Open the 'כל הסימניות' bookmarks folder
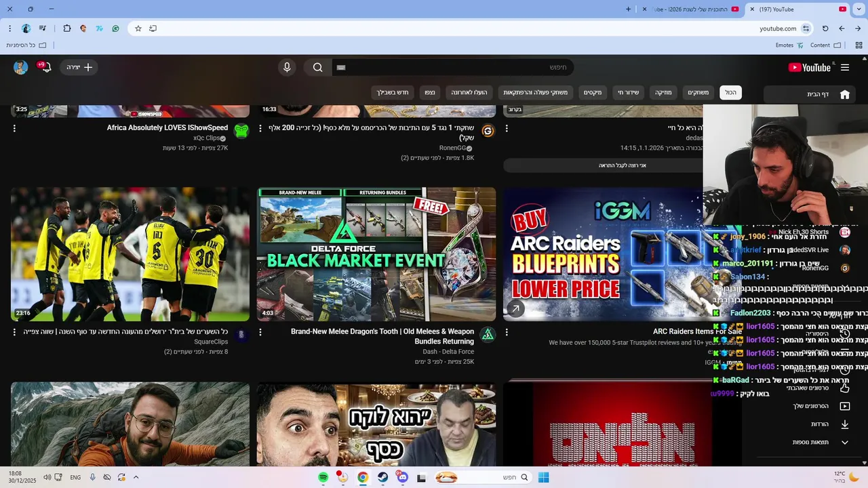 (x=26, y=45)
